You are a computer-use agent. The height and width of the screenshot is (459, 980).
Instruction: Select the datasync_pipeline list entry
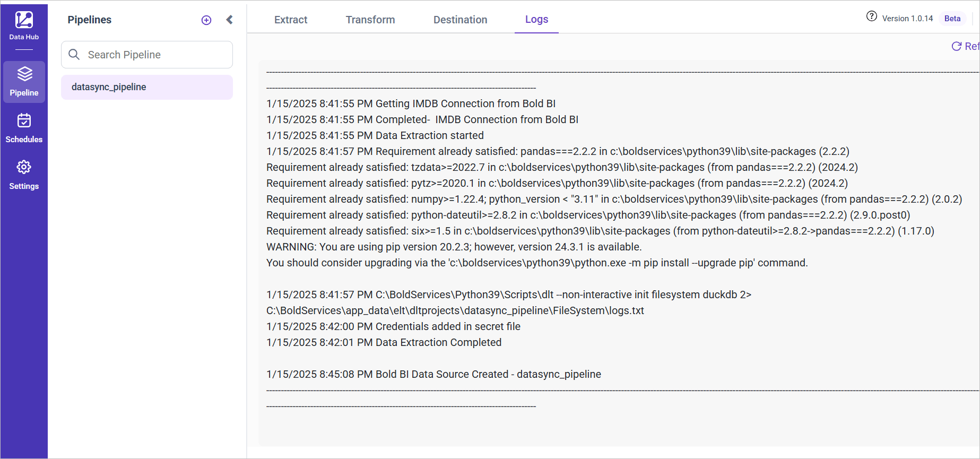(x=147, y=87)
